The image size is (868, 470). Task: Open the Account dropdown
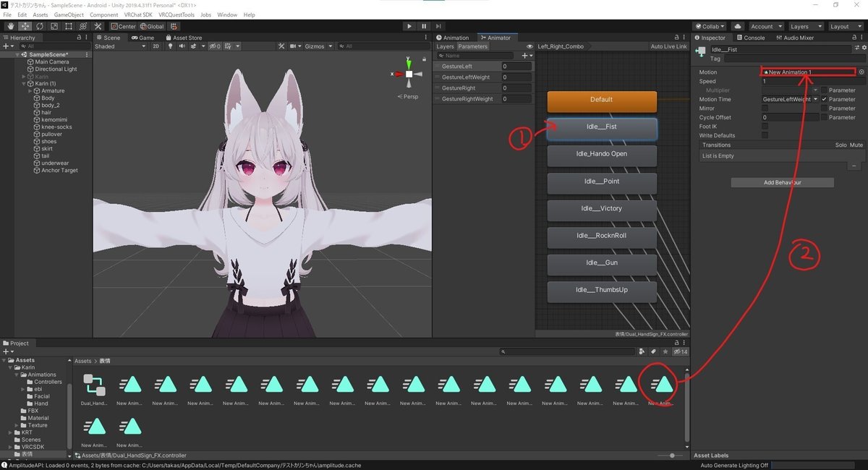pos(766,26)
